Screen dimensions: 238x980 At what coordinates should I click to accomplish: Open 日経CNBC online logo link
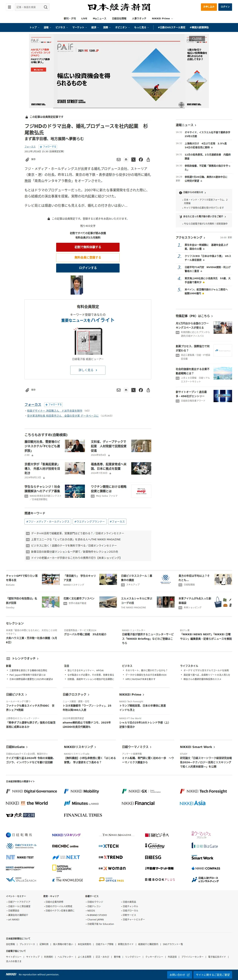[65, 846]
